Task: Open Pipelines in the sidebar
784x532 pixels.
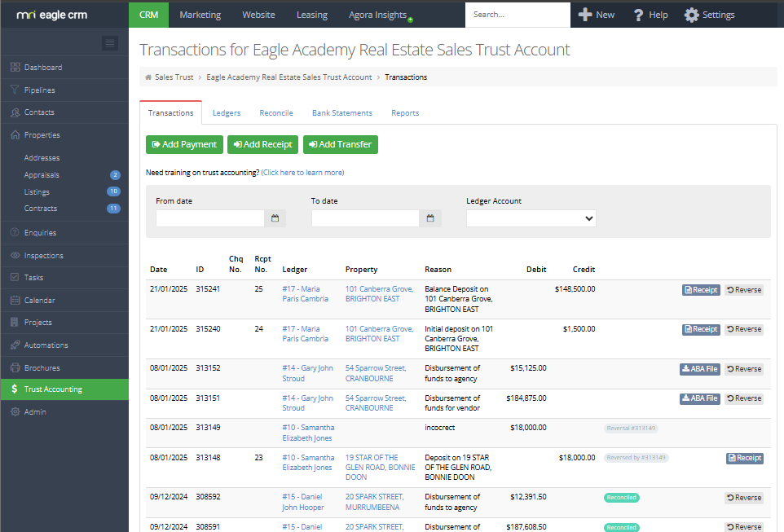Action: point(39,90)
